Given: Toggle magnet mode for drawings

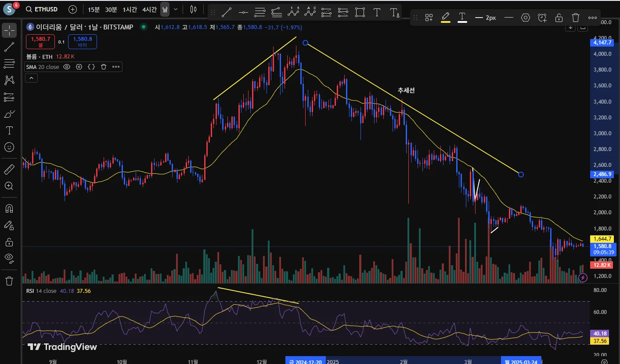Looking at the screenshot, I should pyautogui.click(x=9, y=208).
